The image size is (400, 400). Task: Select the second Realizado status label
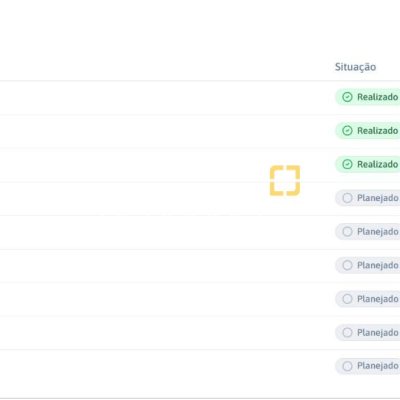(378, 131)
